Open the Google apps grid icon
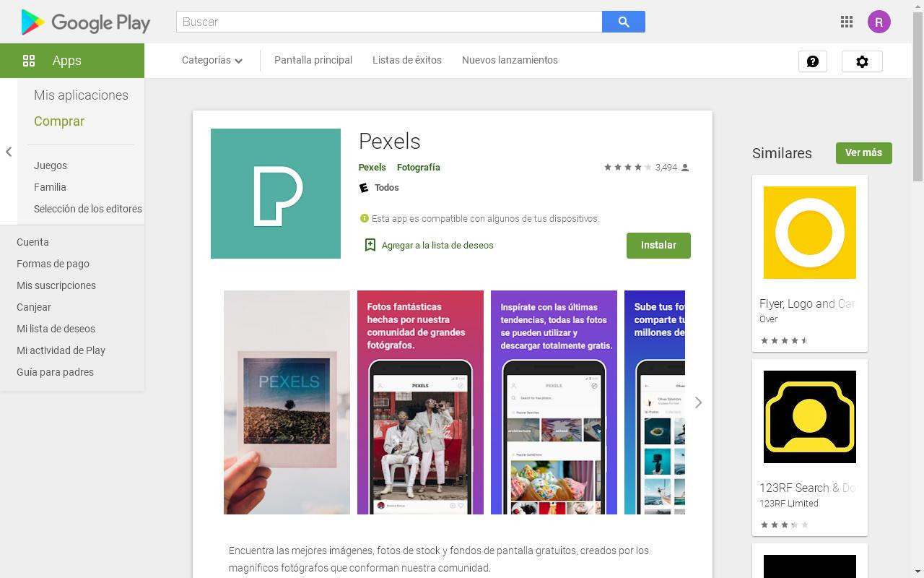The width and height of the screenshot is (924, 578). click(x=847, y=22)
